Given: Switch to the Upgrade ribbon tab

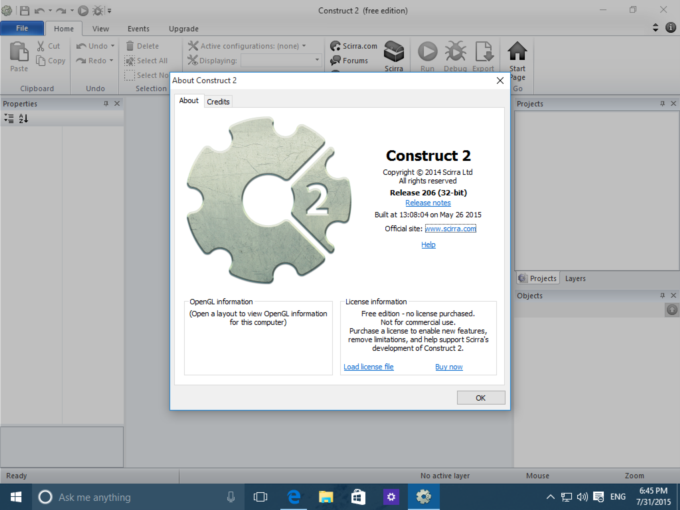Looking at the screenshot, I should coord(183,29).
